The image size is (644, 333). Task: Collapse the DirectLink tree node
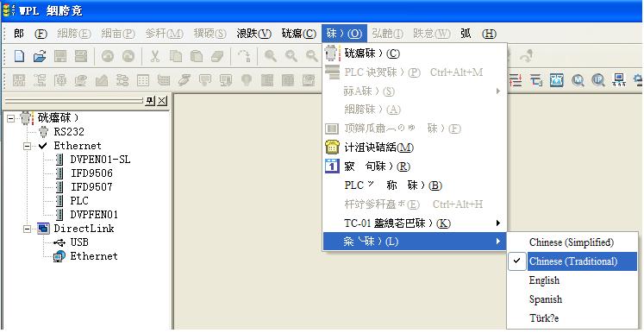coord(27,229)
